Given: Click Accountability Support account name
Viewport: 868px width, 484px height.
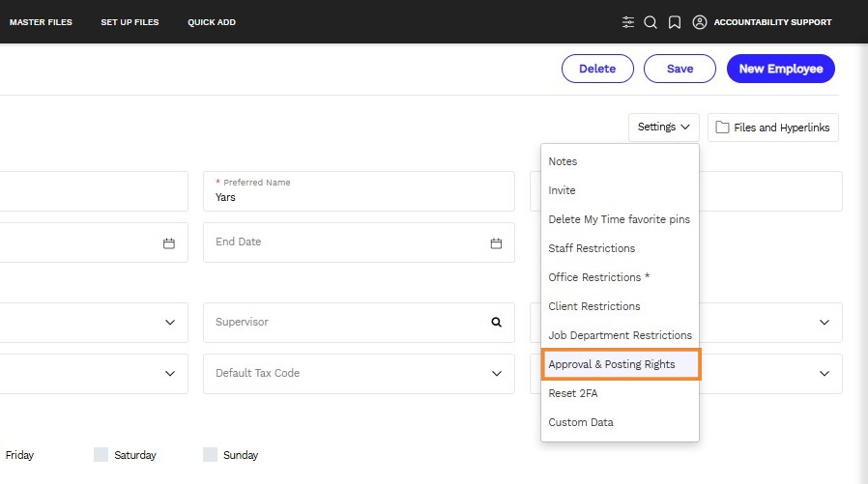Looking at the screenshot, I should click(x=772, y=22).
